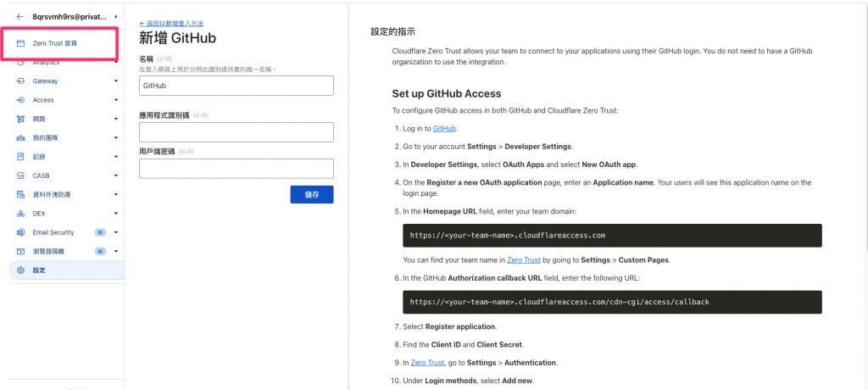
Task: Click the 名稱 field containing GitHub
Action: point(236,86)
